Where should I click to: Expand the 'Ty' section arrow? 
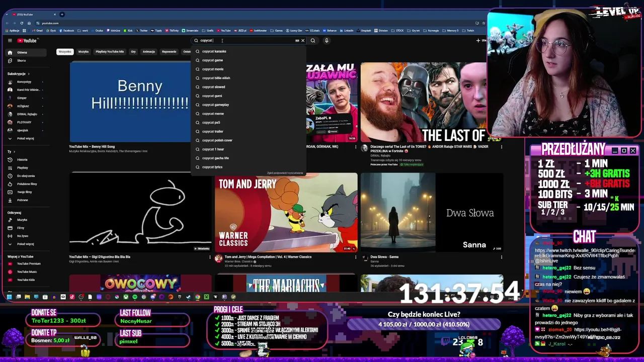tap(14, 152)
